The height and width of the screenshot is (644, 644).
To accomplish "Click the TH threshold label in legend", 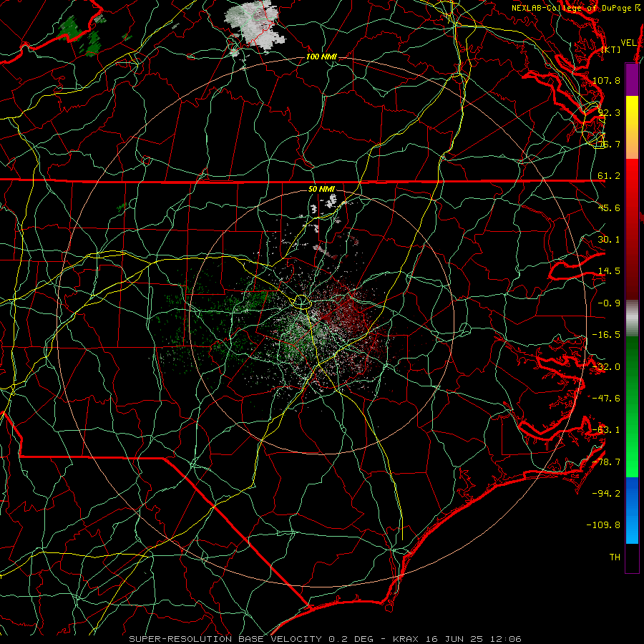I will click(615, 557).
